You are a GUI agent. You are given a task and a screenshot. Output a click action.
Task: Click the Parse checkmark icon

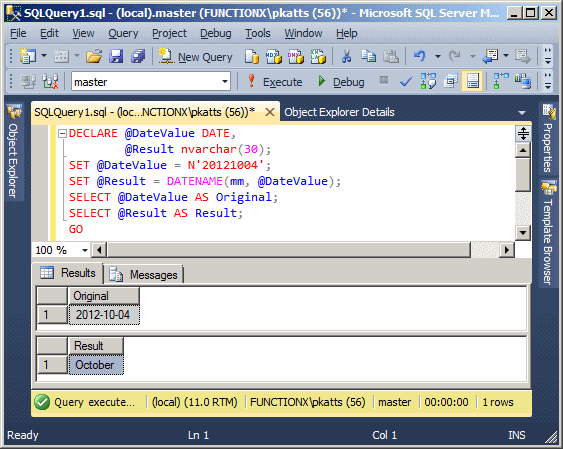pos(406,82)
